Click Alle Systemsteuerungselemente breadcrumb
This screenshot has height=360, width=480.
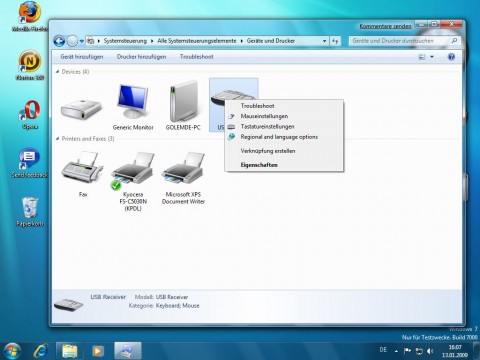[197, 41]
